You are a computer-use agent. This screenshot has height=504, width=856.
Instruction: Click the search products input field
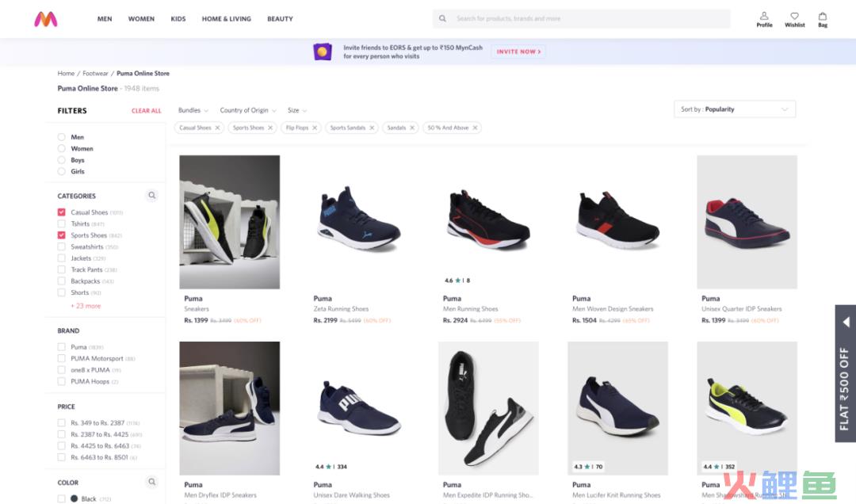(x=582, y=18)
